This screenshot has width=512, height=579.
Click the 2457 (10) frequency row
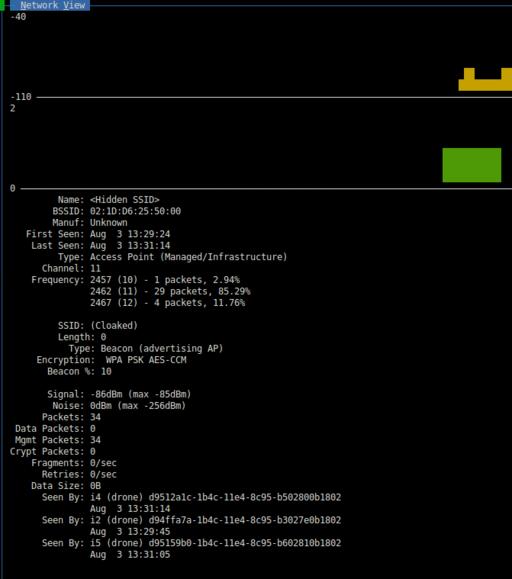(165, 280)
